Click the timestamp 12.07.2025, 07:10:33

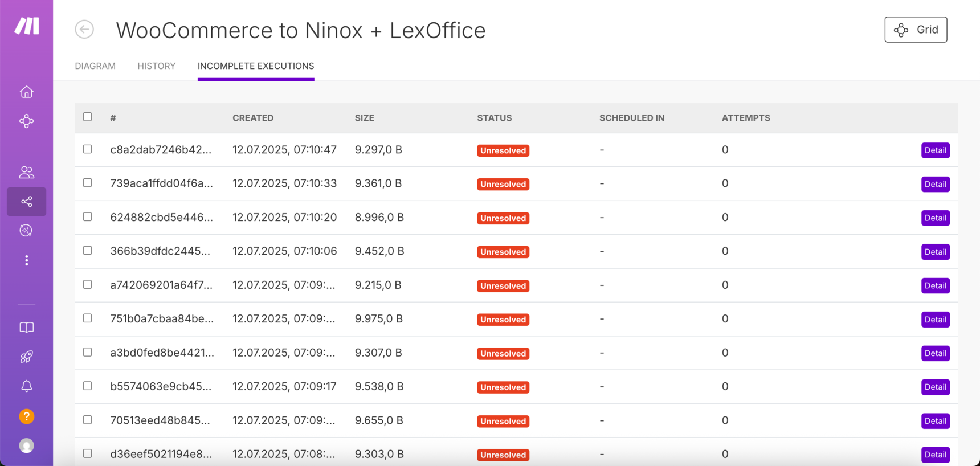tap(285, 183)
